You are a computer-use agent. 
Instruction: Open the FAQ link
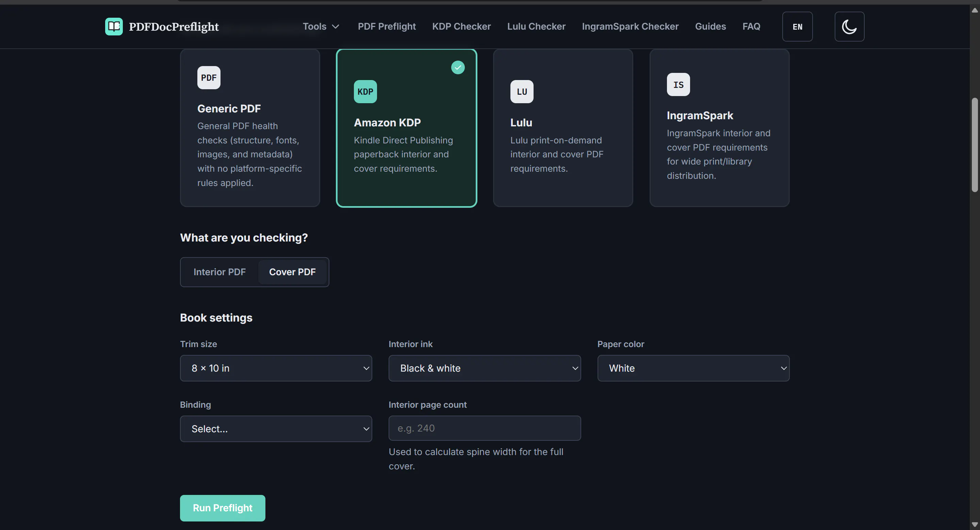[751, 26]
